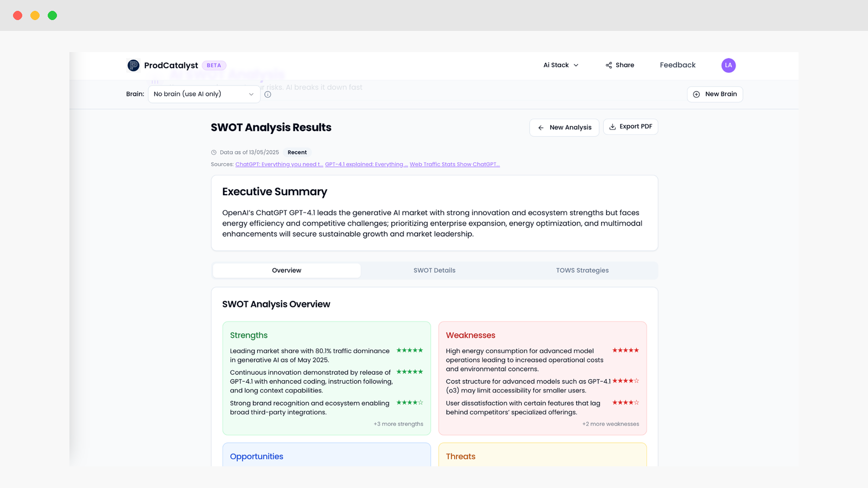Click the Threats heading
Screen dimensions: 868x488
(x=461, y=457)
